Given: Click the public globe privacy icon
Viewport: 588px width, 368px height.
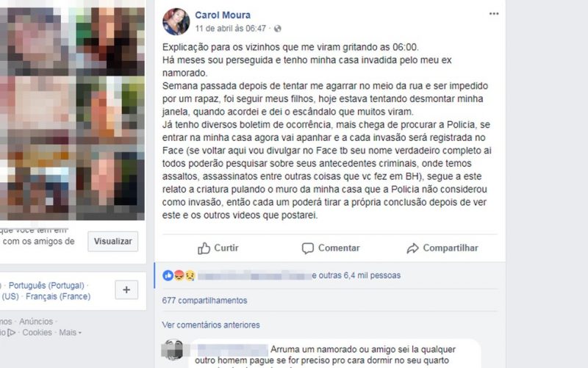Looking at the screenshot, I should point(278,29).
